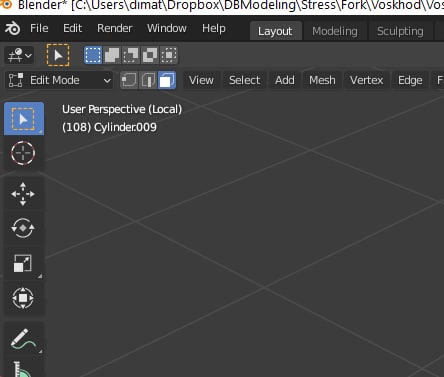
Task: Open the Window menu
Action: (167, 28)
